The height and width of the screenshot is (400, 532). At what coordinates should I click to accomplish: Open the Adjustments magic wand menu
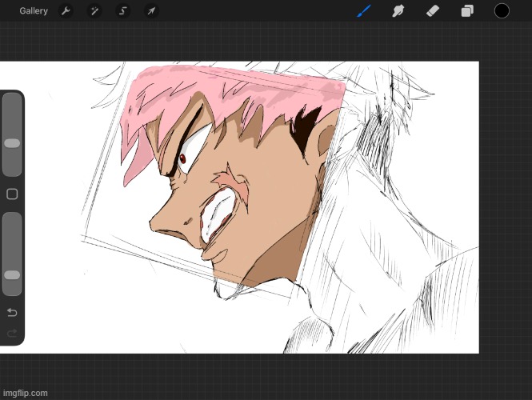(x=95, y=11)
